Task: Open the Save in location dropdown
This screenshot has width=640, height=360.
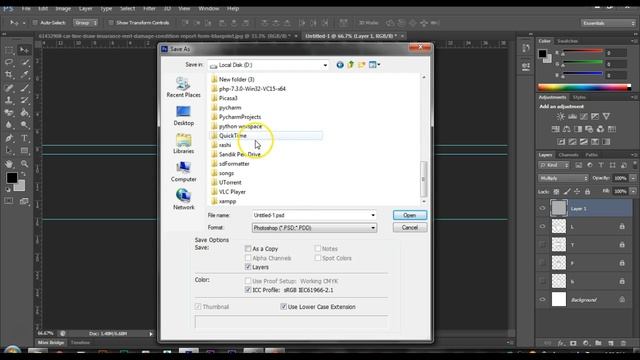Action: click(x=325, y=65)
